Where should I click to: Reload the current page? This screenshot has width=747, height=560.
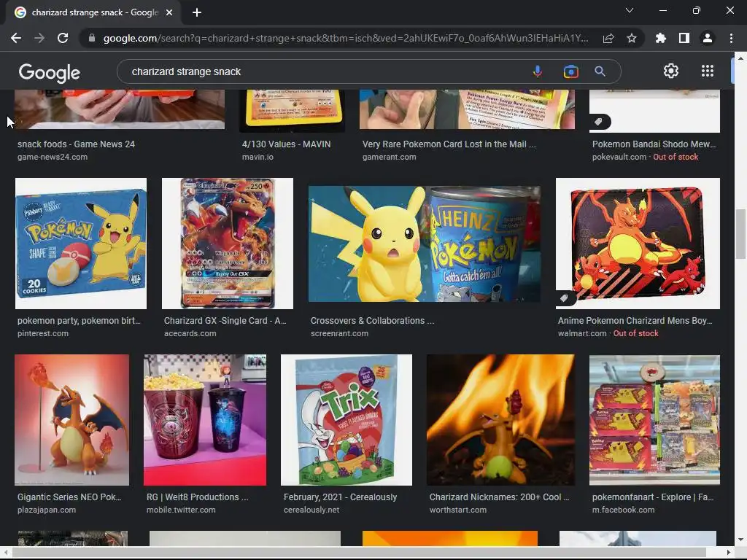pyautogui.click(x=63, y=38)
